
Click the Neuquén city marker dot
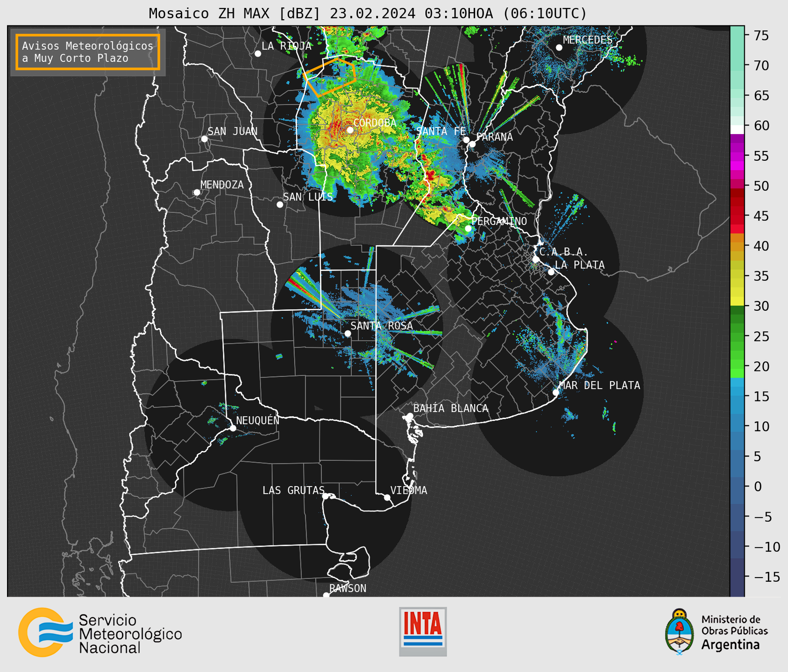tap(233, 428)
